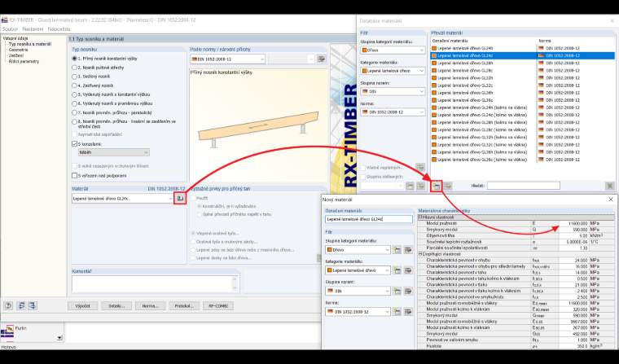Go to the next input window via the right arrow icon
The image size is (619, 364).
pyautogui.click(x=33, y=305)
